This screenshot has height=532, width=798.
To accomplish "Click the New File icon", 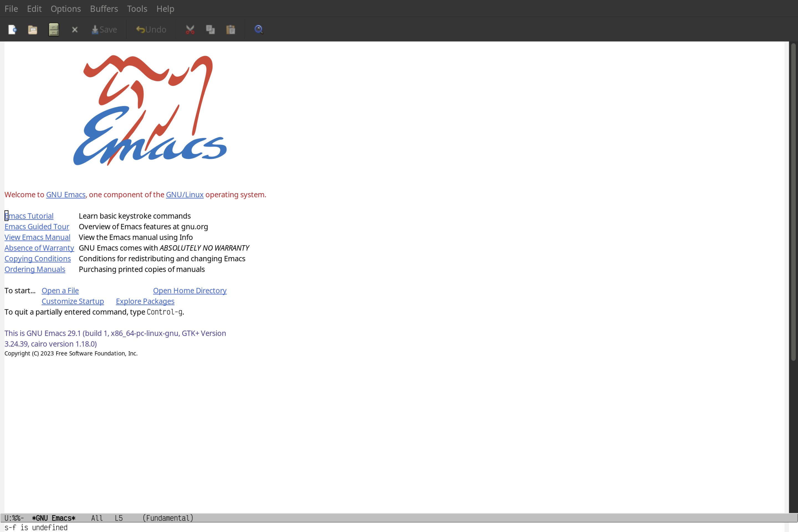I will click(12, 29).
